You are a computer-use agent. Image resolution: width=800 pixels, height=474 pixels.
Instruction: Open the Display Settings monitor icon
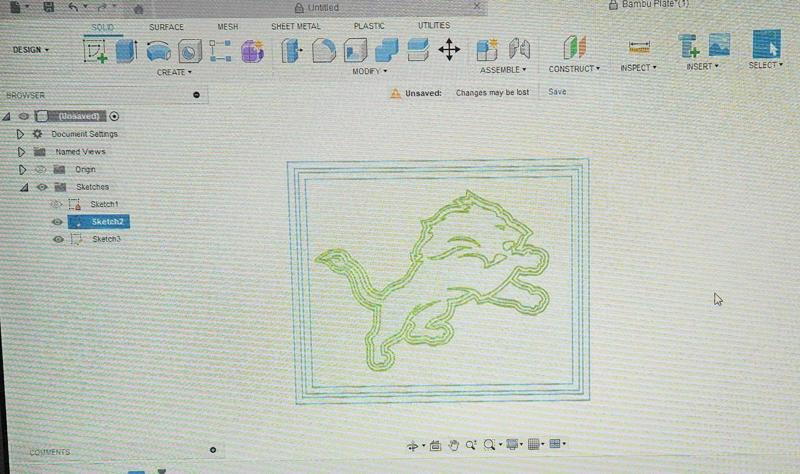[512, 444]
